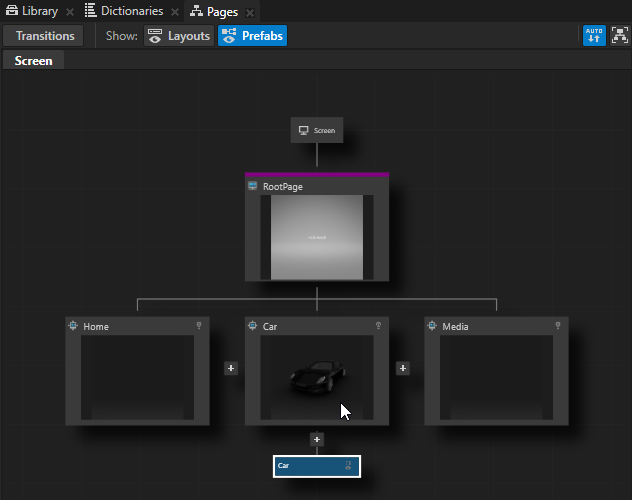This screenshot has width=632, height=500.
Task: Switch to the Dictionaries tab
Action: (122, 11)
